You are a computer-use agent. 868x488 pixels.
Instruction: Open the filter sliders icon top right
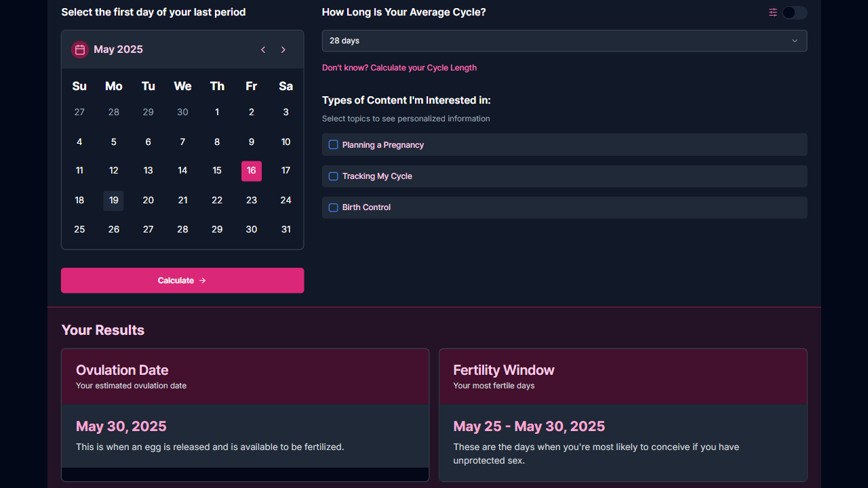[772, 12]
